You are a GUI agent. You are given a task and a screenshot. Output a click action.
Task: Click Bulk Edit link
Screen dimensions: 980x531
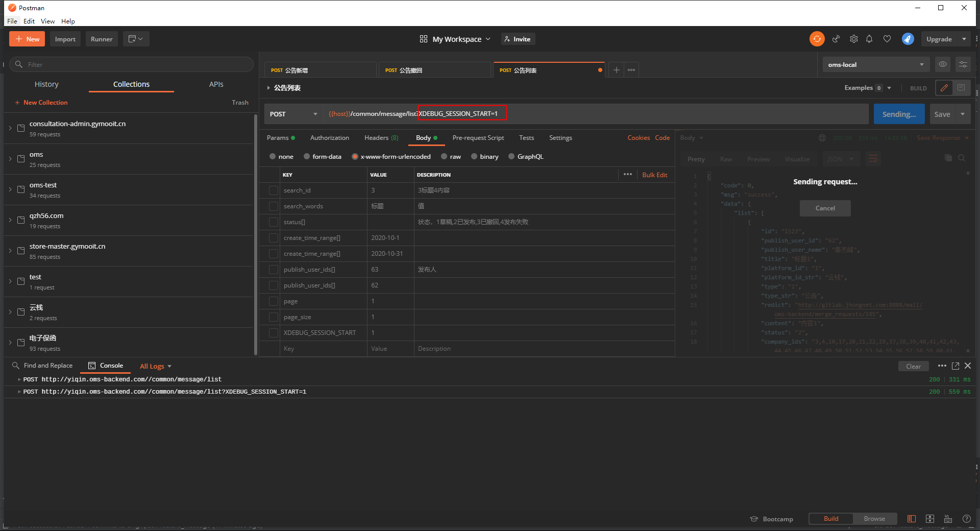(x=654, y=175)
